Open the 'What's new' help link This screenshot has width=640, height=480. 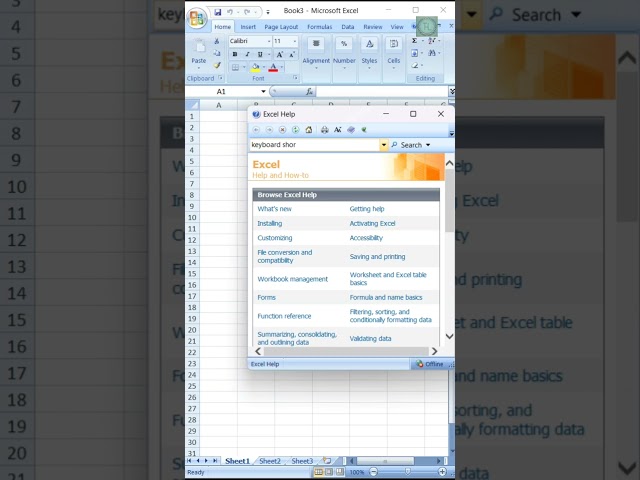pos(274,209)
